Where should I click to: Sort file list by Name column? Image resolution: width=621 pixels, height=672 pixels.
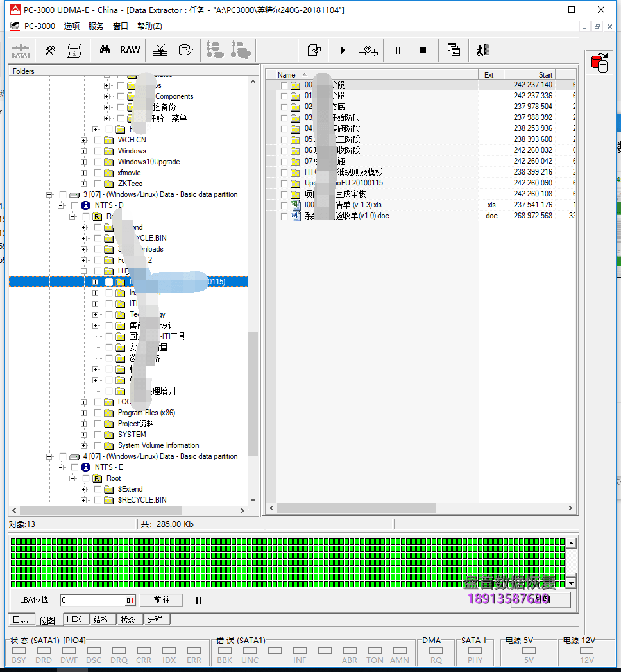point(377,75)
